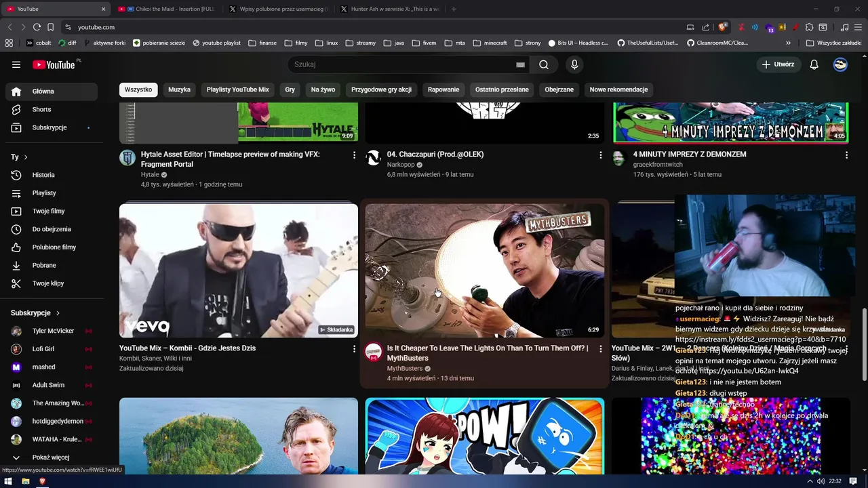The image size is (868, 488).
Task: Select the Nowe rekomendacje chip
Action: click(x=618, y=89)
